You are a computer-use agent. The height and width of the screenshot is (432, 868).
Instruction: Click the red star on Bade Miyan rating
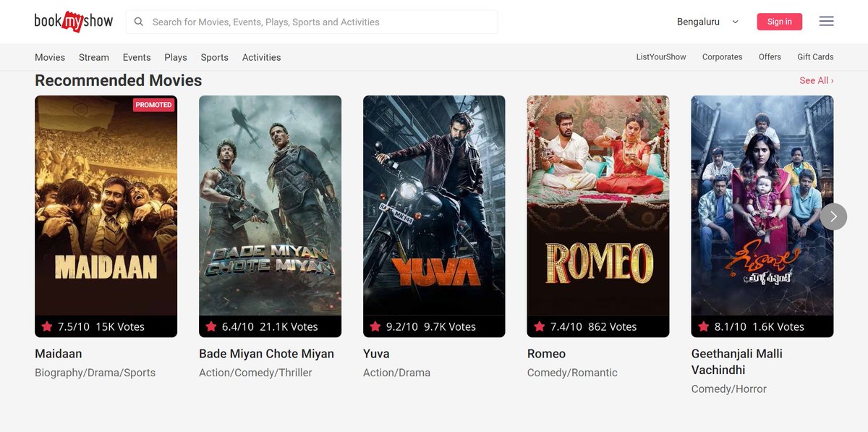tap(211, 326)
